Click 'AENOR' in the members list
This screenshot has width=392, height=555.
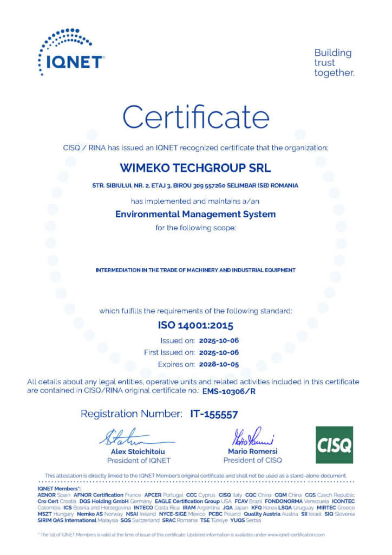click(x=47, y=495)
